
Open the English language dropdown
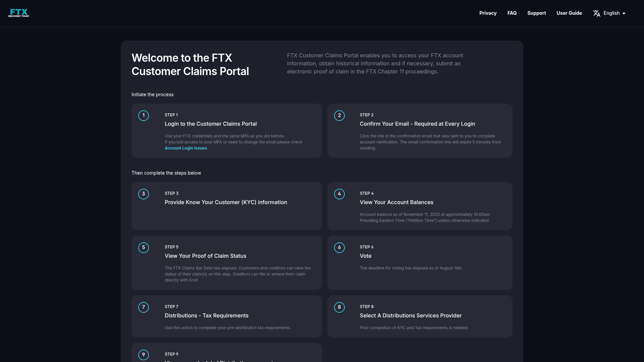(x=614, y=13)
